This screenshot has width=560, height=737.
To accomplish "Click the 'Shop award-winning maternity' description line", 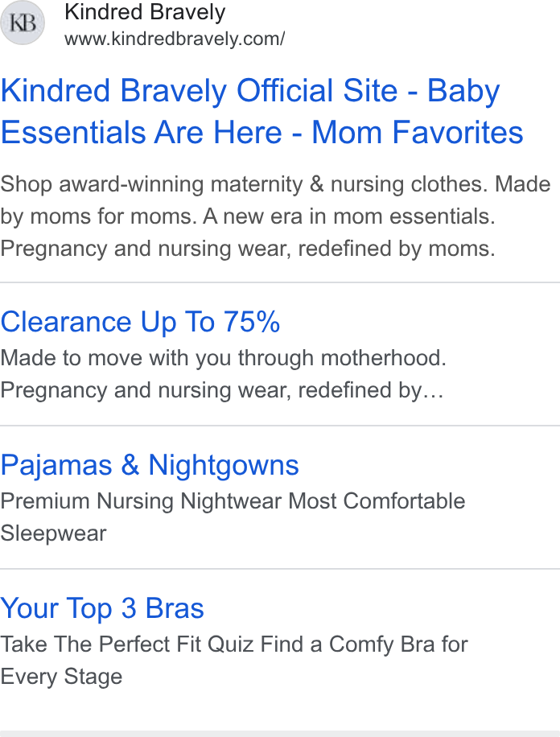I will [275, 184].
